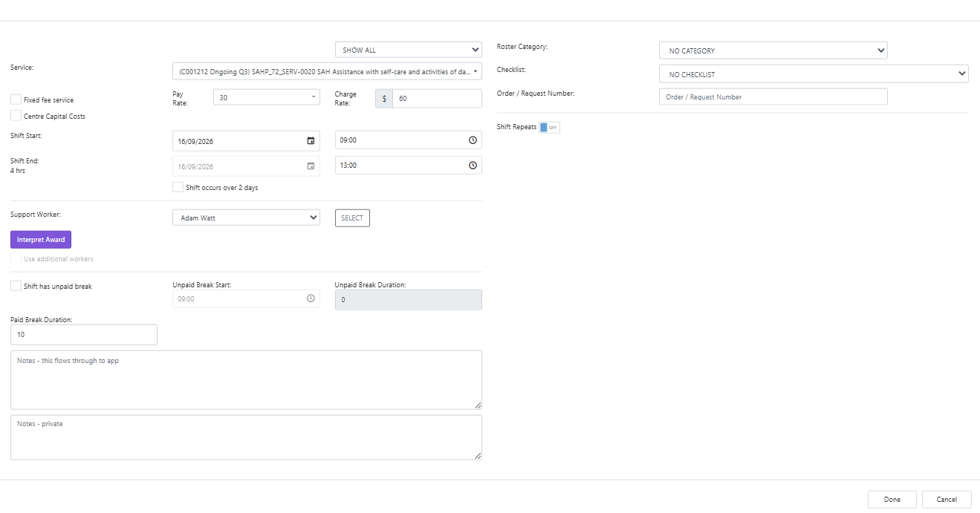Toggle the Shift Repeats switch
This screenshot has height=513, width=980.
point(550,128)
